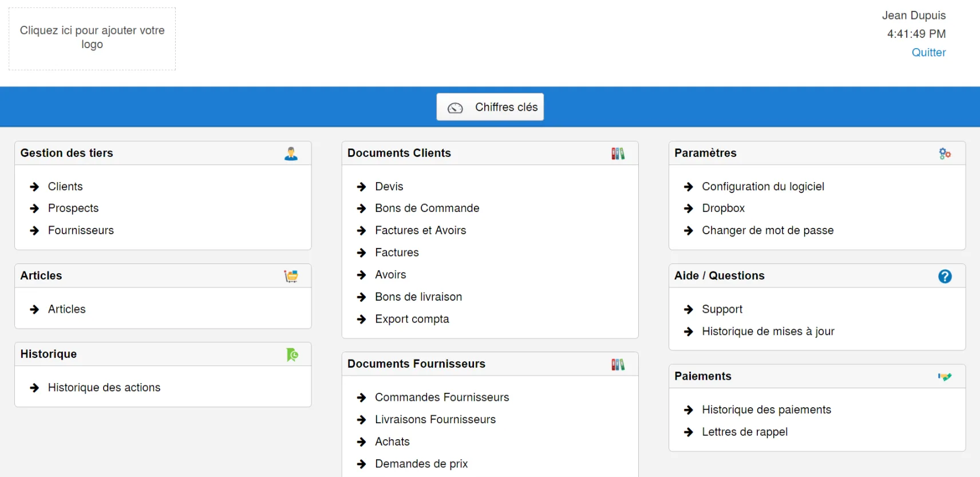This screenshot has height=477, width=980.
Task: Click the arrow icon beside Achats
Action: tap(361, 442)
